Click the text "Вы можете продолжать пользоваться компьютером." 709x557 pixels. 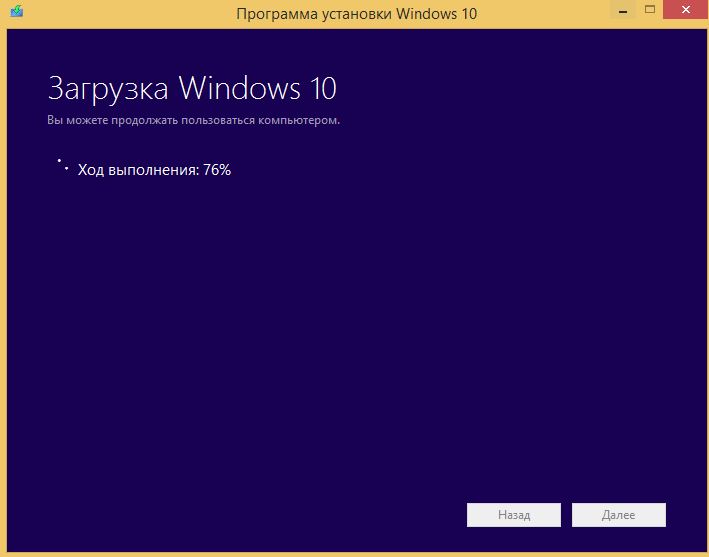click(193, 120)
